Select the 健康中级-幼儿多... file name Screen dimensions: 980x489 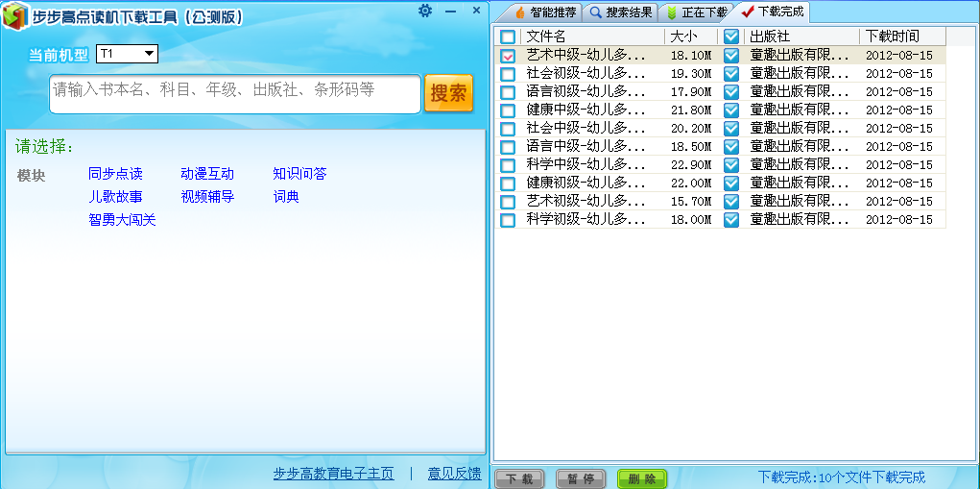(586, 110)
